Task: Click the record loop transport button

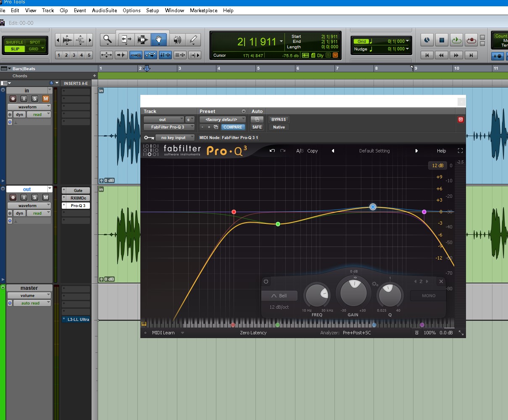Action: (471, 40)
